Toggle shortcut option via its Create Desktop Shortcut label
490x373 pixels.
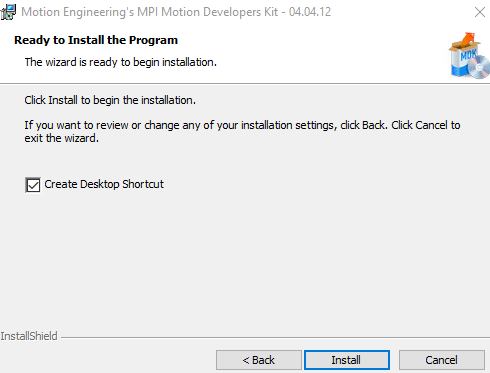pos(104,184)
